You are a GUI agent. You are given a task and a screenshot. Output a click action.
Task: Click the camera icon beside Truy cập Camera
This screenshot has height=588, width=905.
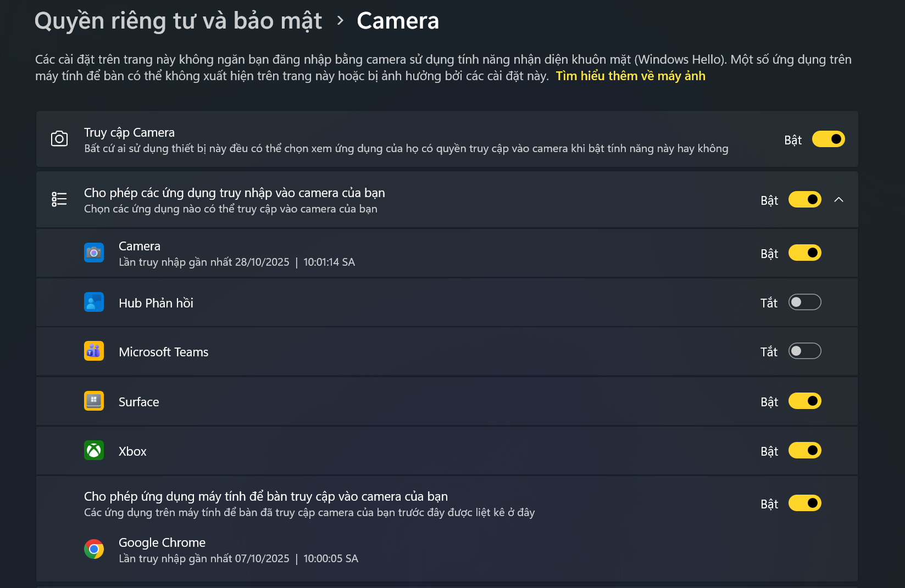(59, 139)
